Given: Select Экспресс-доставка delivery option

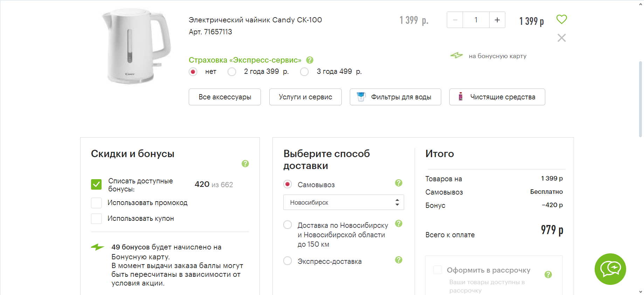Looking at the screenshot, I should click(x=288, y=261).
